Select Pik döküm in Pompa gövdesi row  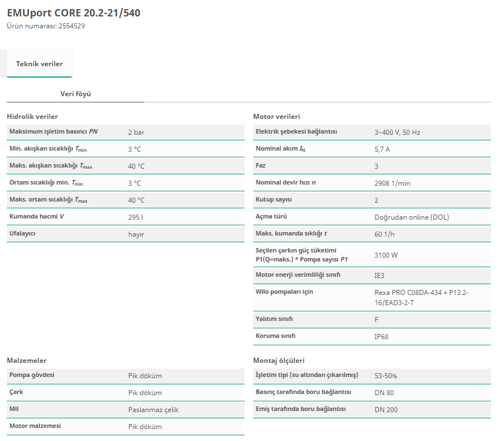(x=145, y=376)
